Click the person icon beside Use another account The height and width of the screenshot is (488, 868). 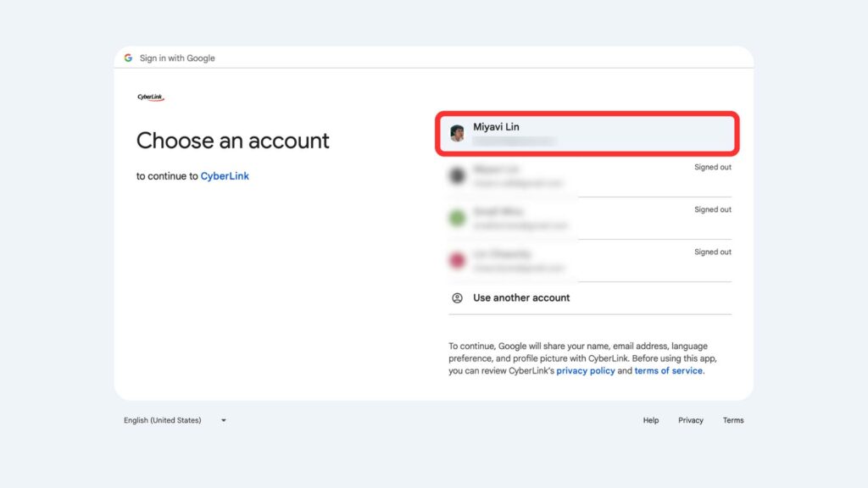457,298
